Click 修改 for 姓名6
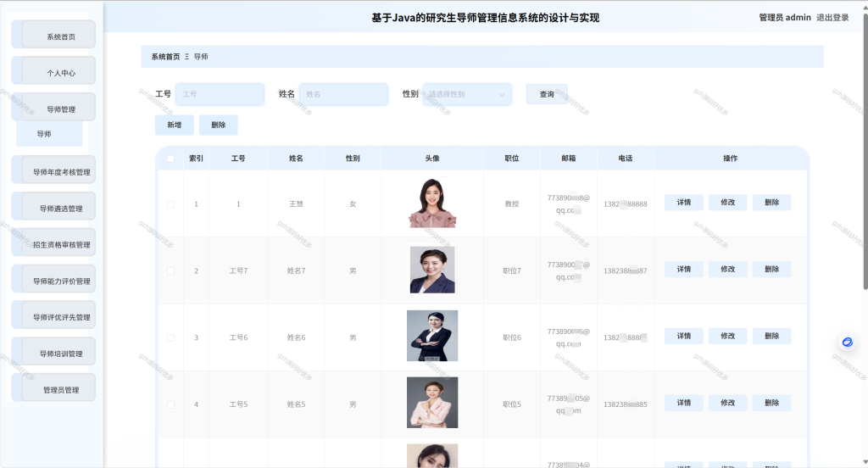The image size is (868, 468). click(728, 337)
